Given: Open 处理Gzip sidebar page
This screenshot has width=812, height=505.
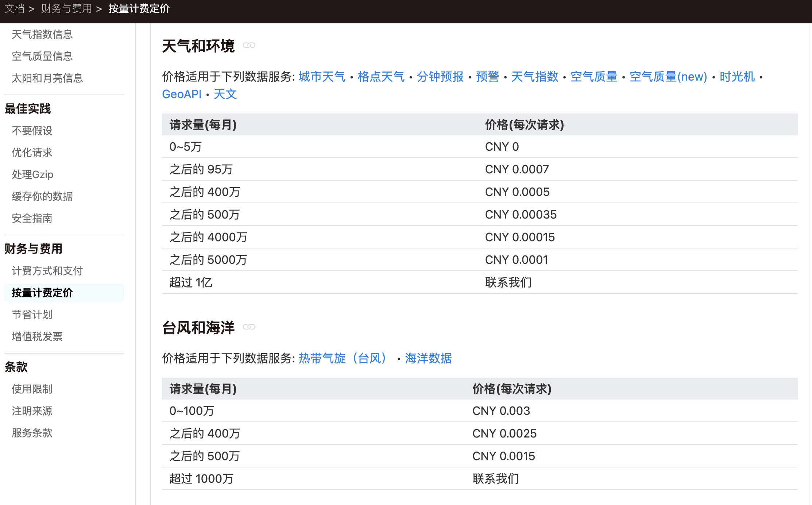Looking at the screenshot, I should 32,174.
